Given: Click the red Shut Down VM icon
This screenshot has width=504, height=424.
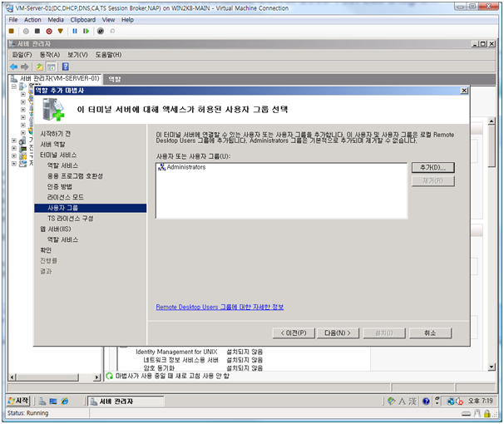Looking at the screenshot, I should [49, 31].
